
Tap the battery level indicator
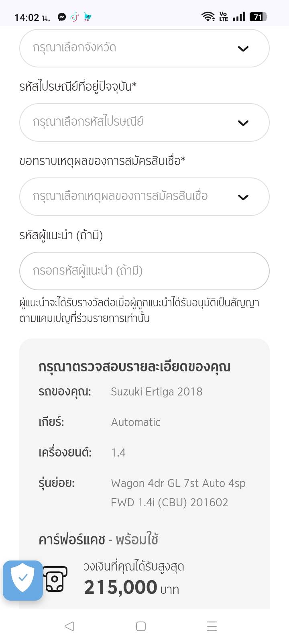pyautogui.click(x=258, y=17)
